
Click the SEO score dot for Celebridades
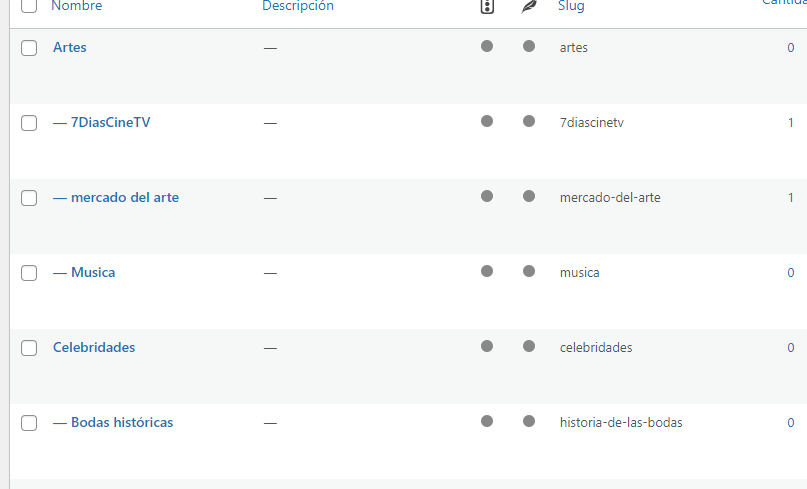pos(487,346)
